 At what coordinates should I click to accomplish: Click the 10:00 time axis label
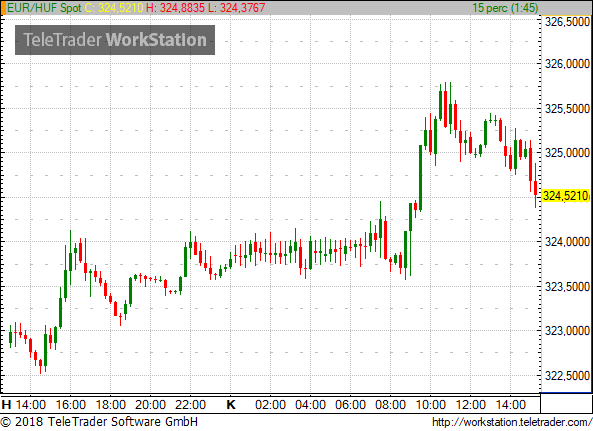pyautogui.click(x=431, y=405)
